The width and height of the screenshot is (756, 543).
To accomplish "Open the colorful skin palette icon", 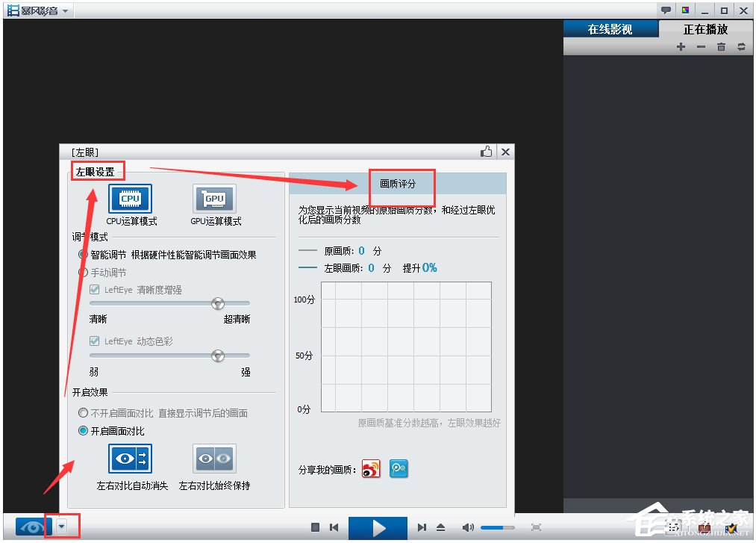I will pos(685,10).
